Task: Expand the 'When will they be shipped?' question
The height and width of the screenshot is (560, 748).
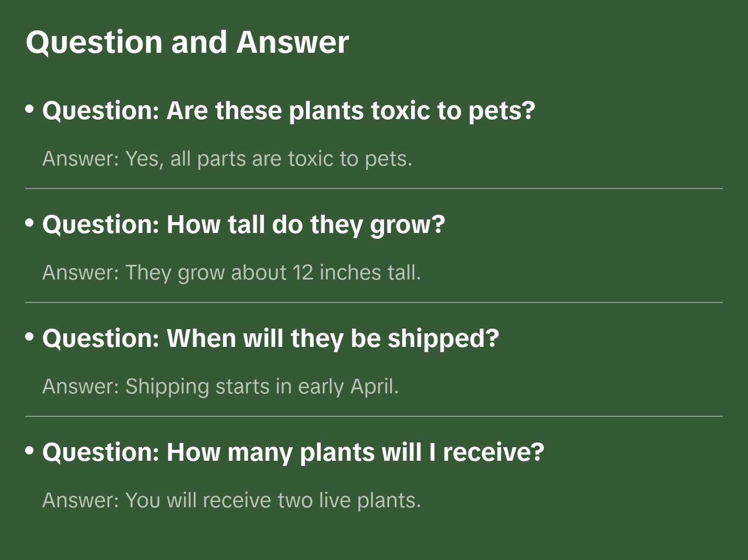Action: coord(271,339)
